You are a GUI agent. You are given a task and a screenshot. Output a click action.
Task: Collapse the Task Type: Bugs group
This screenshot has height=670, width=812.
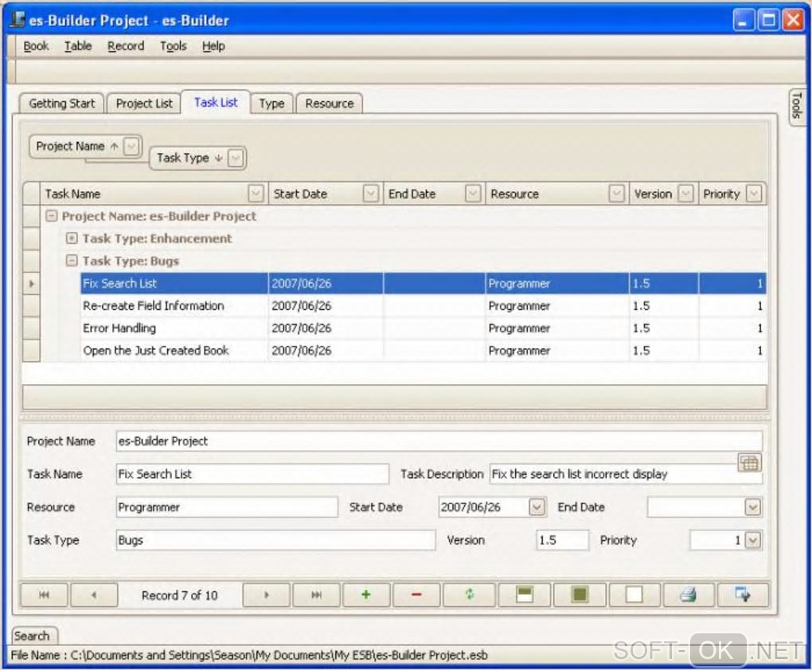(x=72, y=261)
